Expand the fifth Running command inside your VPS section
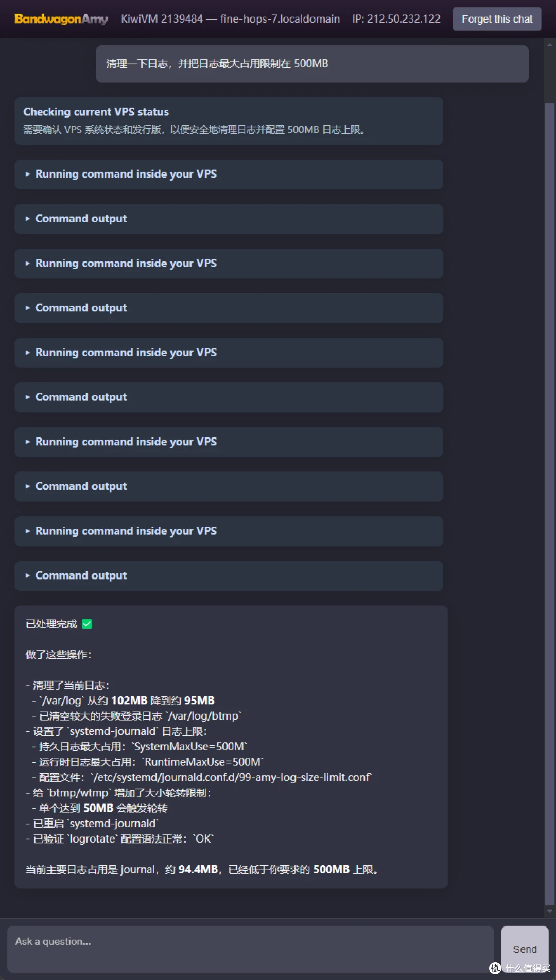This screenshot has width=556, height=980. pyautogui.click(x=229, y=531)
